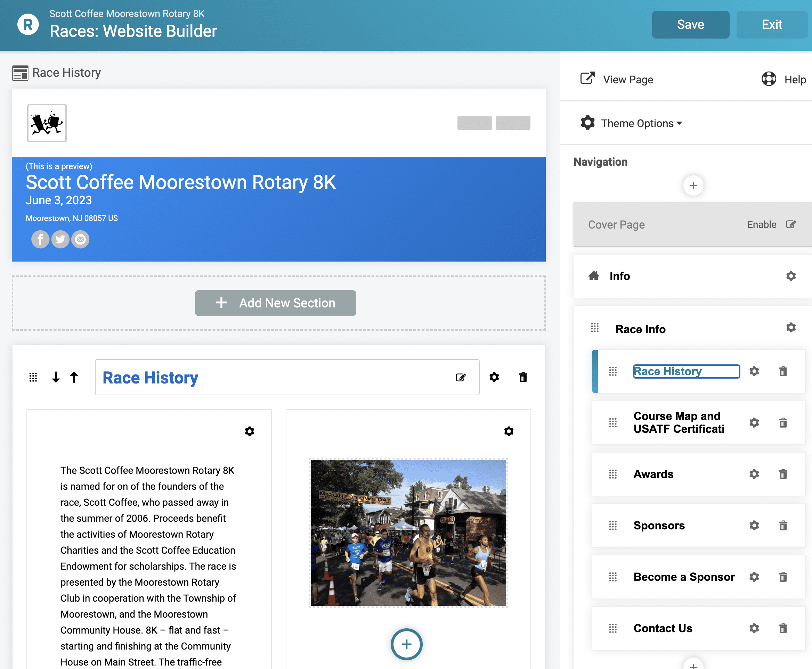Open settings gear for Race History nav item
Image resolution: width=812 pixels, height=669 pixels.
(x=754, y=372)
